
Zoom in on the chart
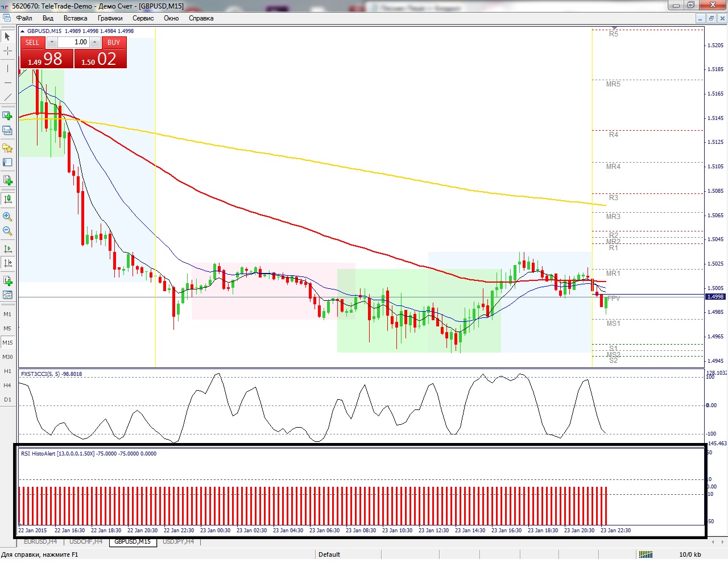(x=7, y=217)
